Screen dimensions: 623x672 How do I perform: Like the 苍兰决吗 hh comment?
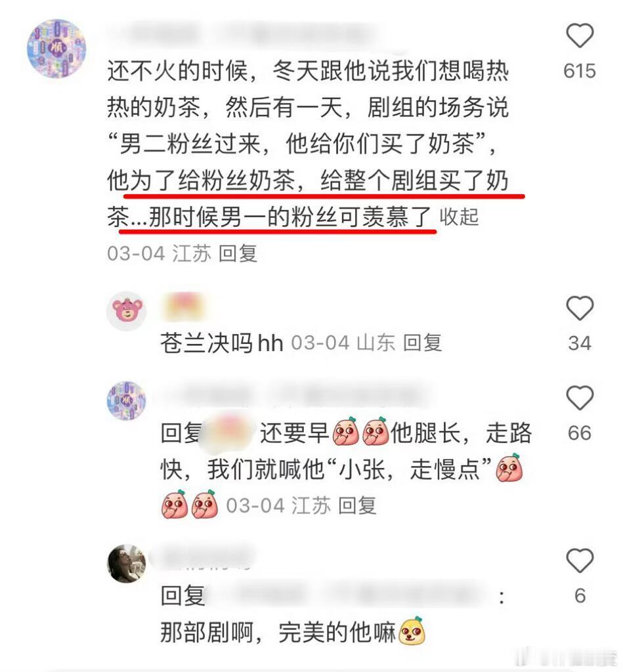click(580, 308)
